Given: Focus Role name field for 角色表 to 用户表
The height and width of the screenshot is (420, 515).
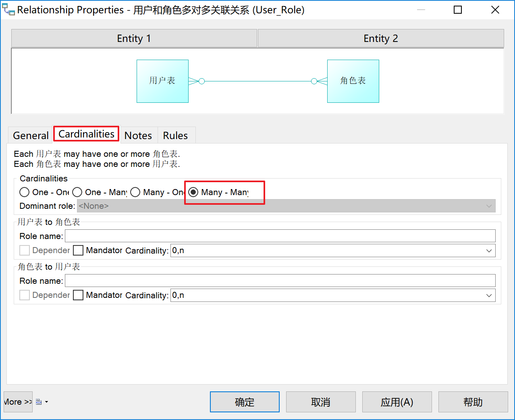Looking at the screenshot, I should (280, 281).
